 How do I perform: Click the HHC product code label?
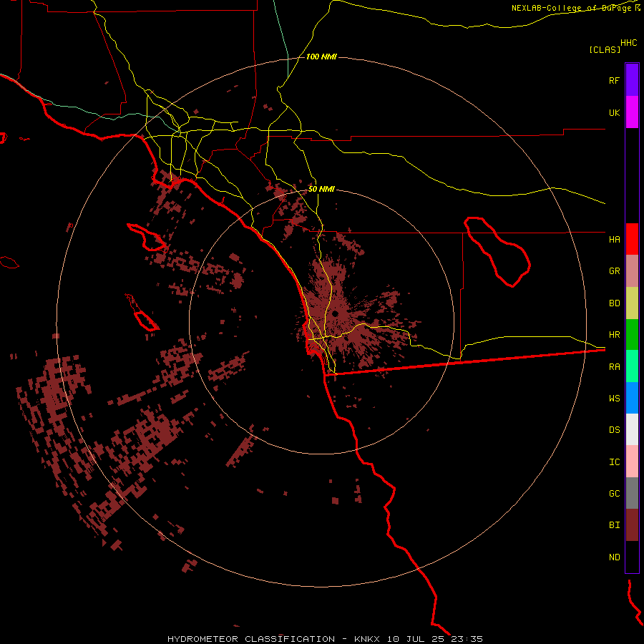click(x=629, y=43)
